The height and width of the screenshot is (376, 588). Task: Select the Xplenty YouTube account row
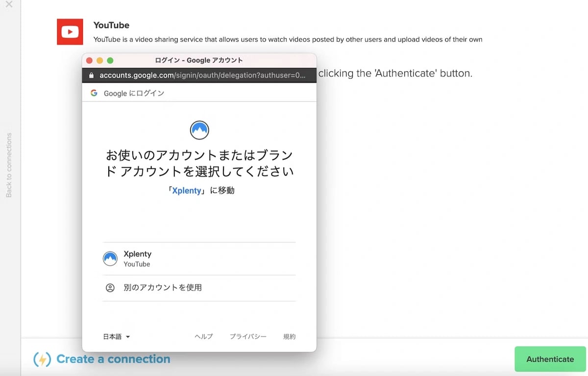point(199,258)
